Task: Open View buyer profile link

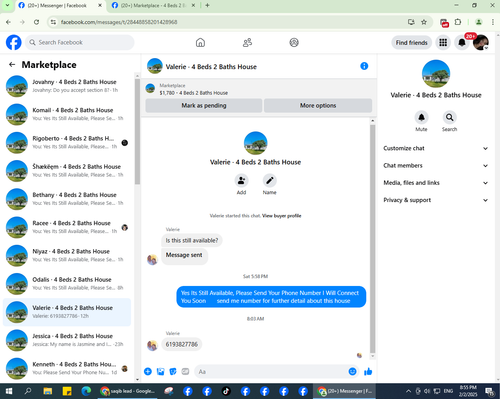Action: (x=282, y=216)
